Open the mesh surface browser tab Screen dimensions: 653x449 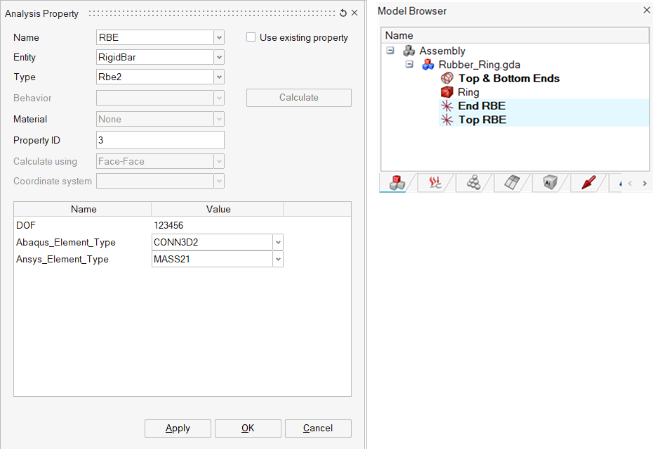[512, 183]
